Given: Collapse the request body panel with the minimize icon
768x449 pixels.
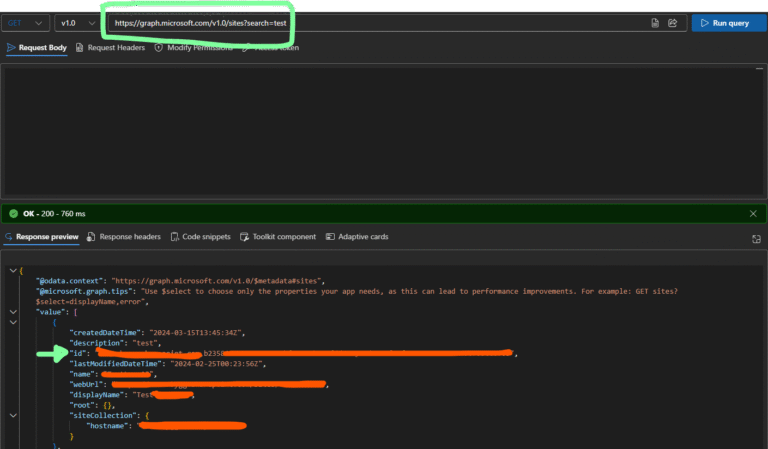Looking at the screenshot, I should (x=759, y=69).
